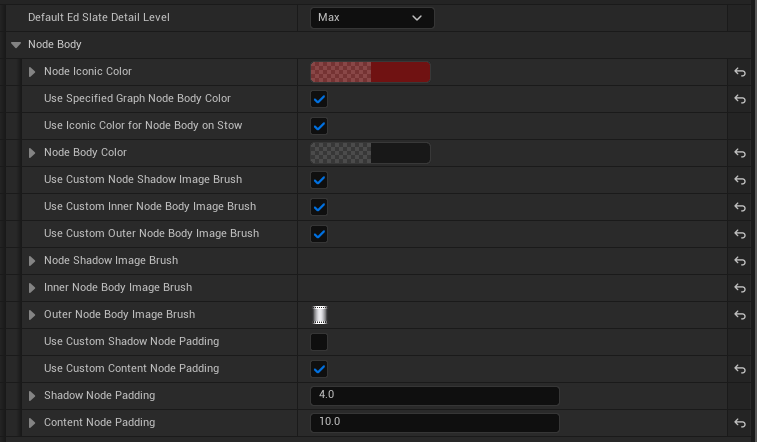This screenshot has width=757, height=442.
Task: Expand the Inner Node Body Image Brush row
Action: tap(32, 288)
